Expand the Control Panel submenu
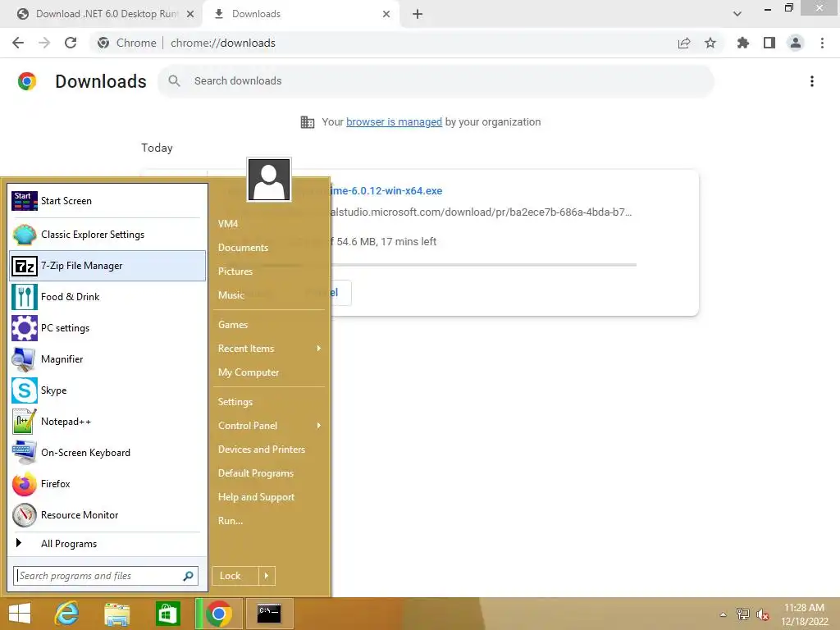840x630 pixels. point(269,426)
